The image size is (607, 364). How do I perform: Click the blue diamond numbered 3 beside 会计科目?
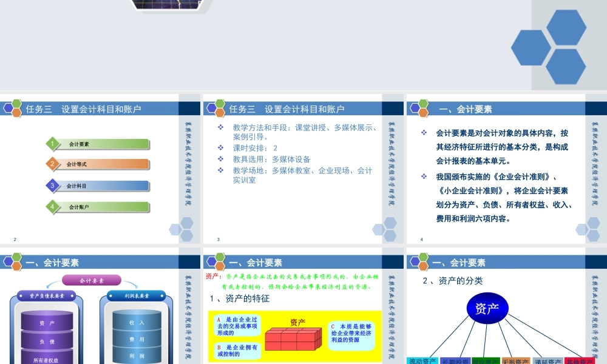pos(53,186)
